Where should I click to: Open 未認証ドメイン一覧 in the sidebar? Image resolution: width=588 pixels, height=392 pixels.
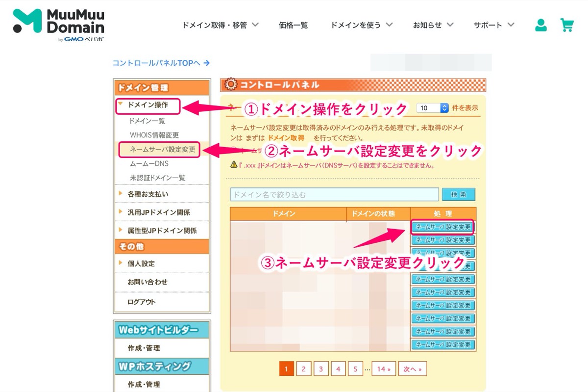(157, 178)
